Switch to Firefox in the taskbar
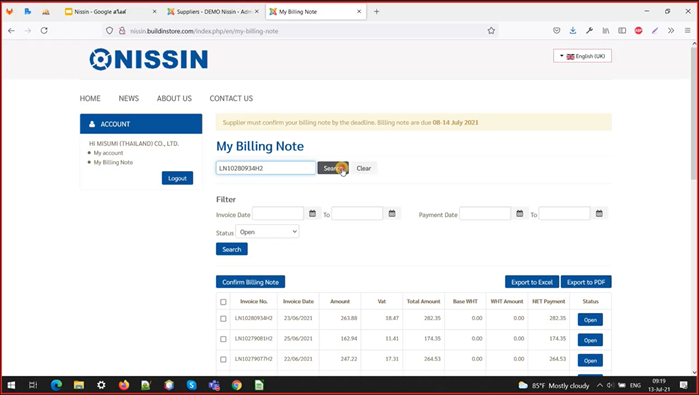Image resolution: width=699 pixels, height=395 pixels. tap(124, 385)
